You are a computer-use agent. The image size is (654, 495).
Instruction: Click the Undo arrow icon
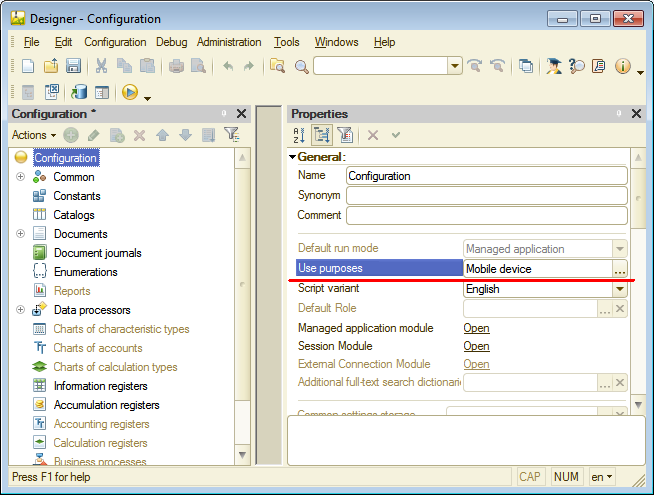tap(228, 66)
